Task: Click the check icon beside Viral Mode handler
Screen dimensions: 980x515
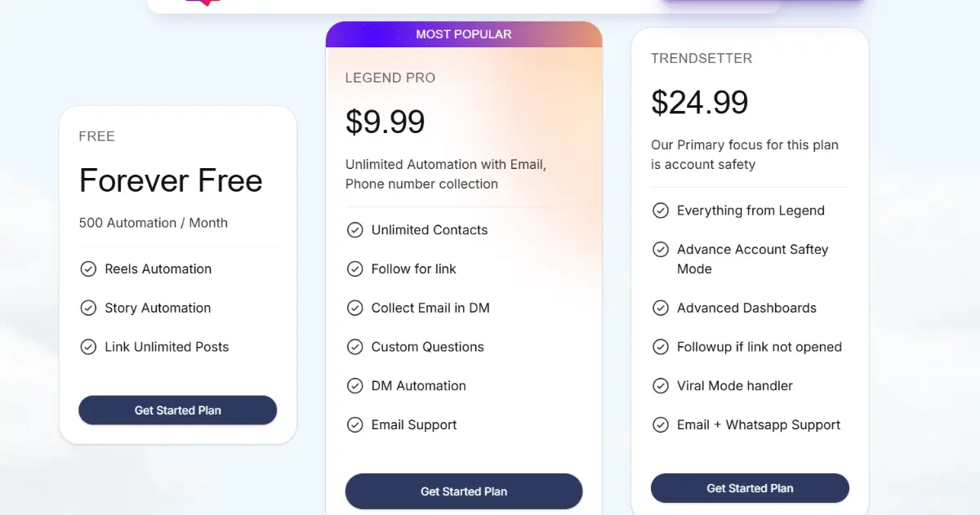Action: [x=661, y=385]
